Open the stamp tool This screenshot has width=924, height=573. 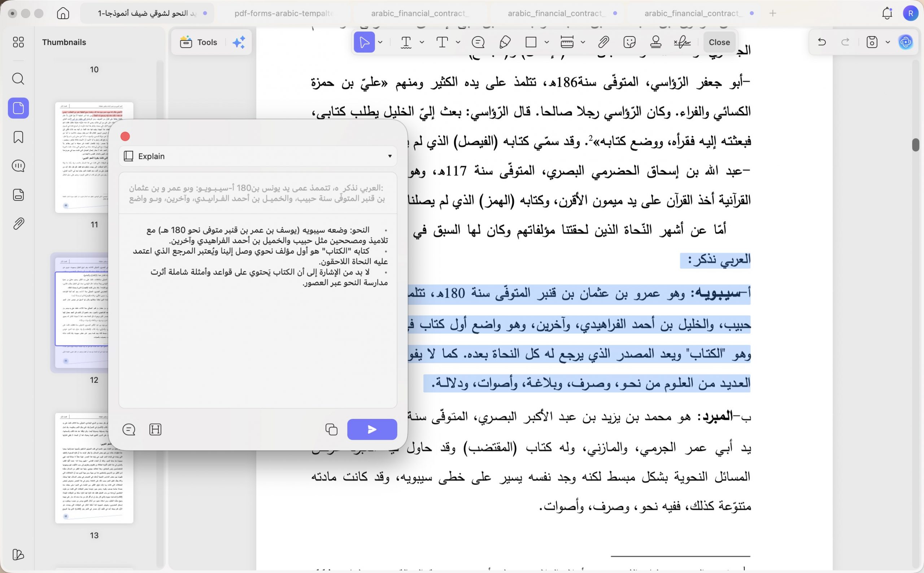pos(656,42)
